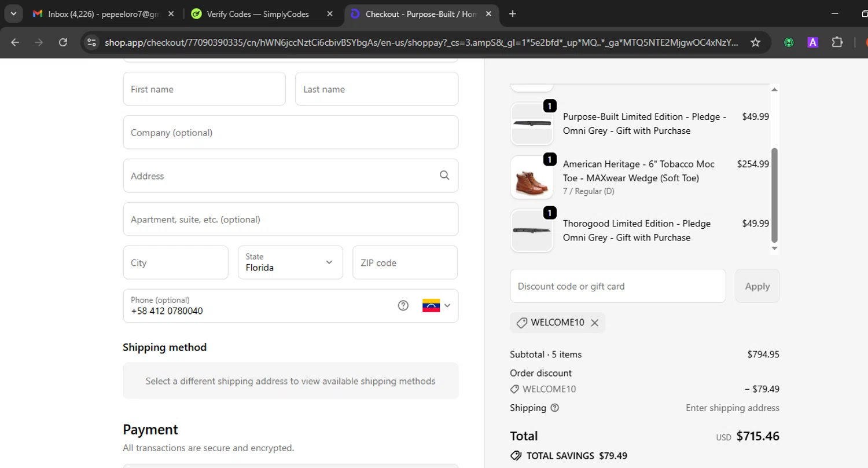Click the Thorogood Limited Edition item name

tap(637, 231)
